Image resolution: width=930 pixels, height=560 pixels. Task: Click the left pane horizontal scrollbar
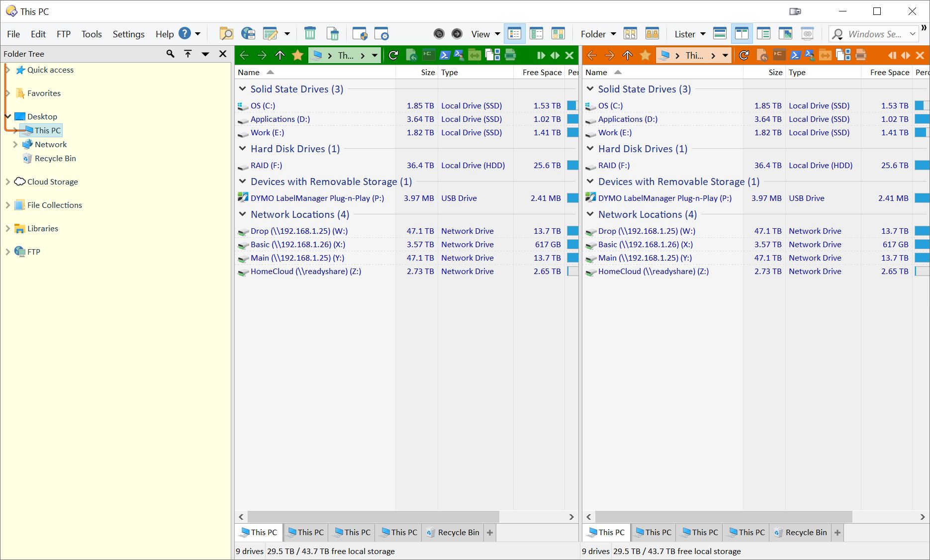click(373, 517)
